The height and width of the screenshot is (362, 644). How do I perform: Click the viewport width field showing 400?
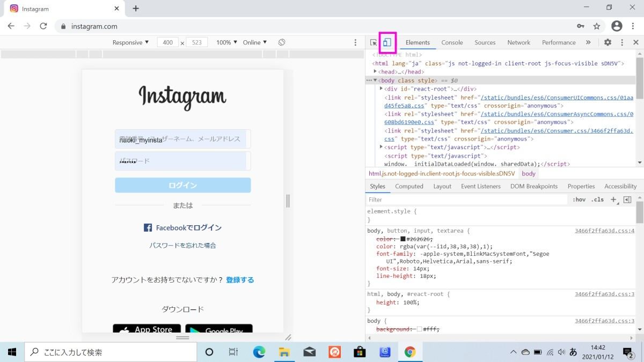(x=168, y=42)
